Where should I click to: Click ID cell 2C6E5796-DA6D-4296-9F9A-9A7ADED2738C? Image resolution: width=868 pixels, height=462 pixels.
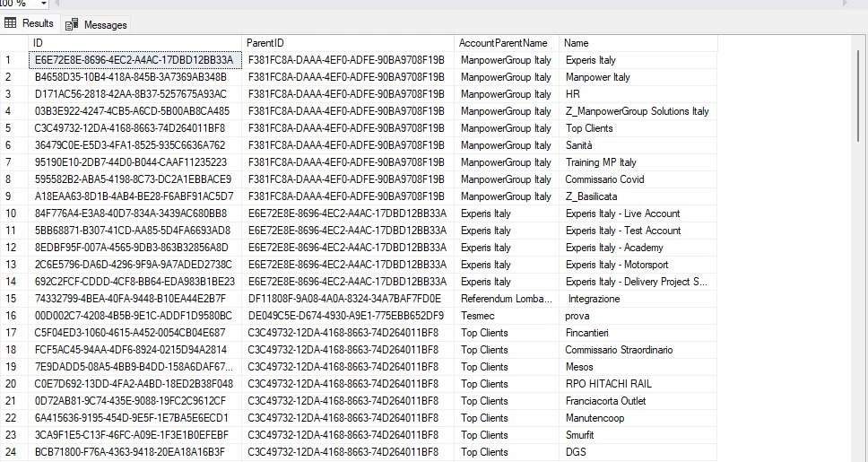135,265
